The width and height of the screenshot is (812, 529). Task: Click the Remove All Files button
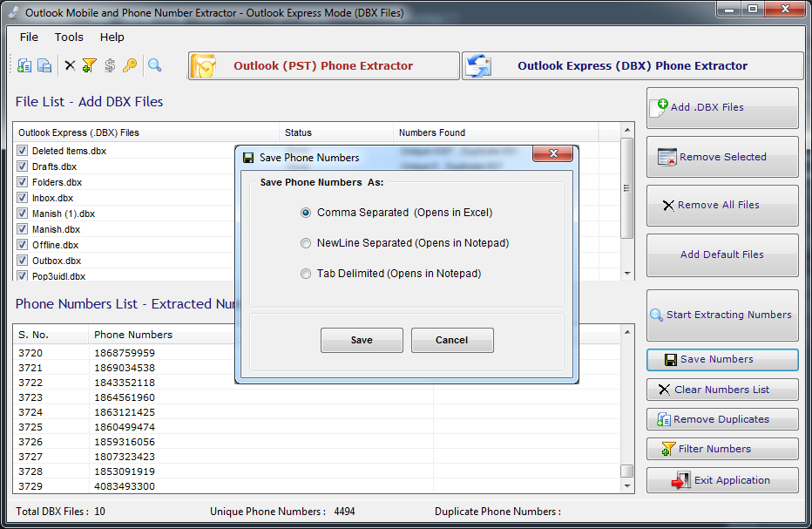coord(722,205)
